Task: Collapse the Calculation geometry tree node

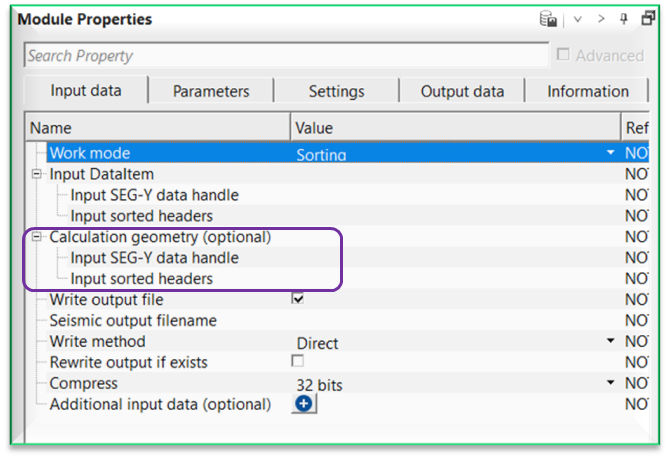Action: [37, 237]
